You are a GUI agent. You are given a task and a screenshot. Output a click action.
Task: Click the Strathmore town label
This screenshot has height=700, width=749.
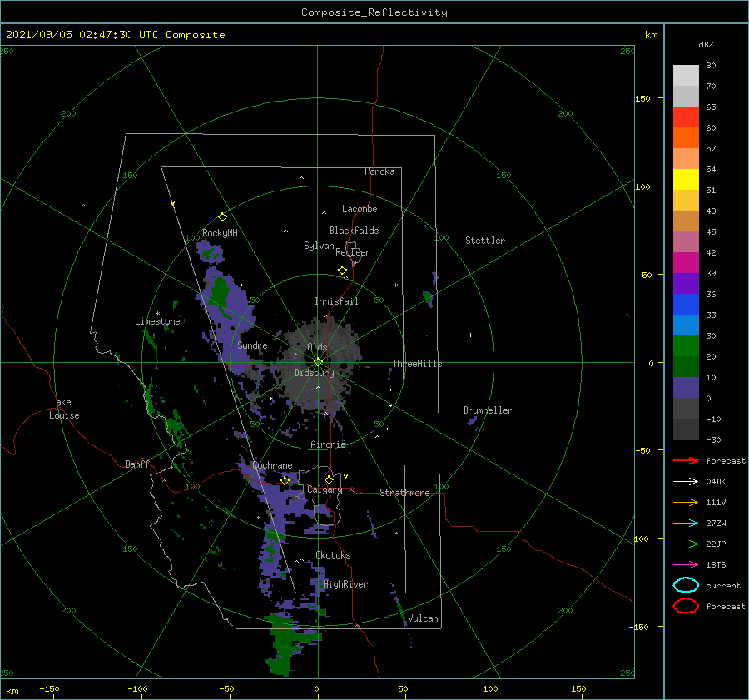(x=404, y=493)
